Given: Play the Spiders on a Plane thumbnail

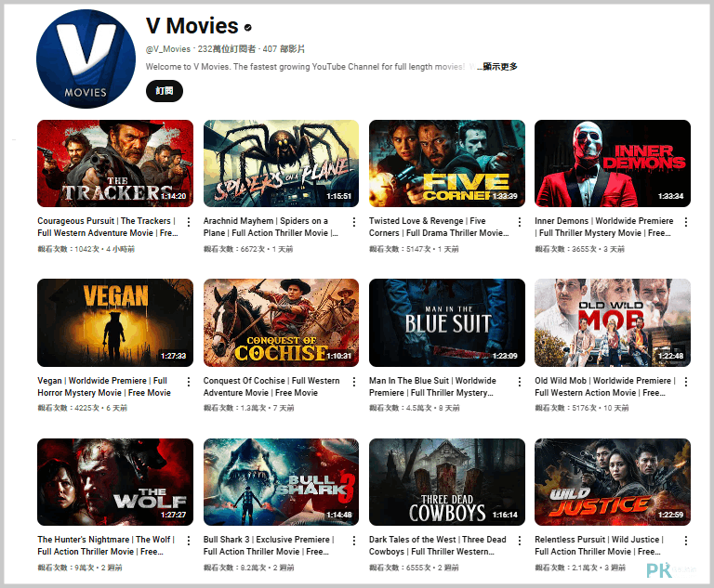Looking at the screenshot, I should click(281, 163).
